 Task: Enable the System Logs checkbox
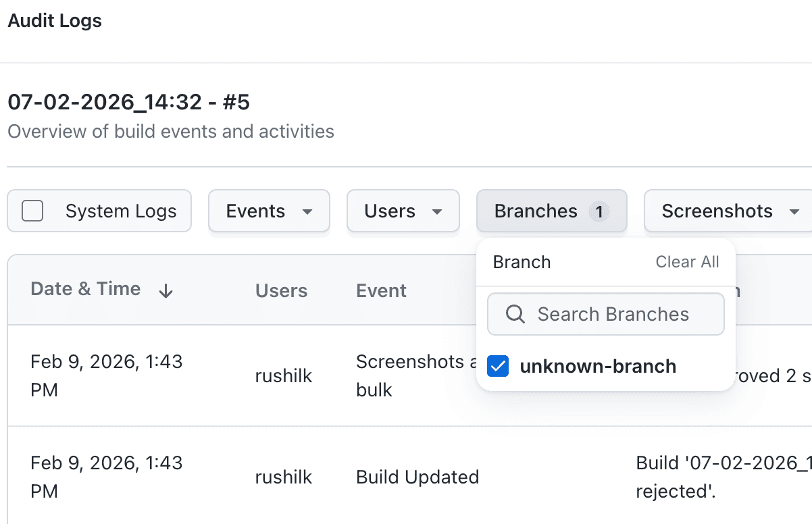pyautogui.click(x=32, y=211)
